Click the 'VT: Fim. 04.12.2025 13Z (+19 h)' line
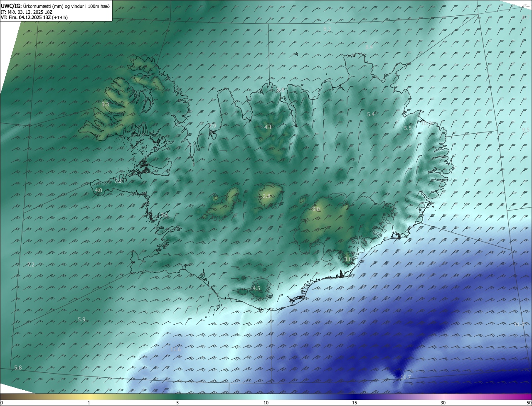Image resolution: width=532 pixels, height=406 pixels. 34,17
